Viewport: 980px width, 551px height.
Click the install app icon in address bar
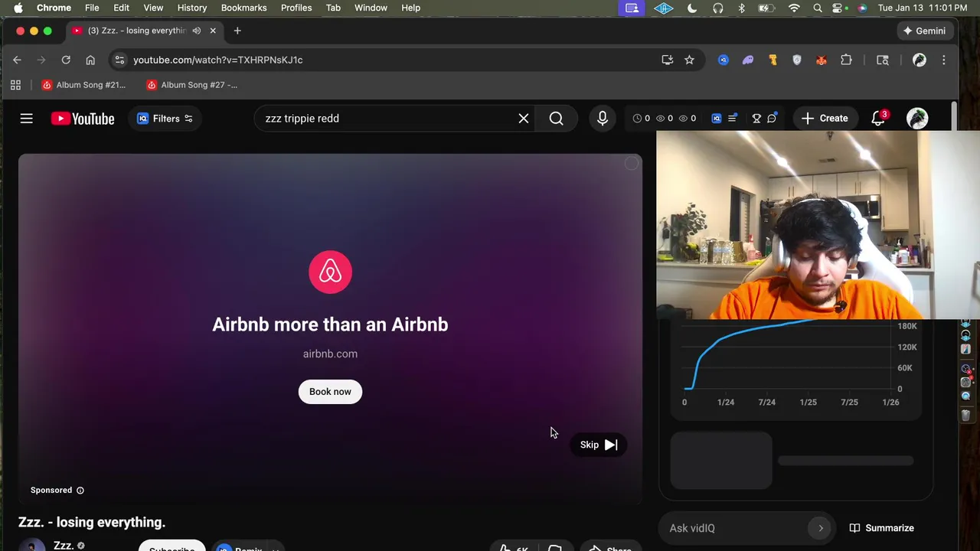coord(668,60)
